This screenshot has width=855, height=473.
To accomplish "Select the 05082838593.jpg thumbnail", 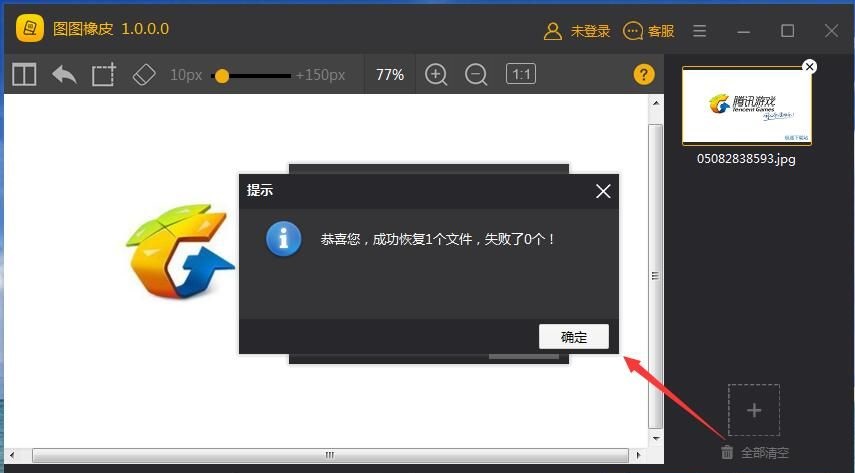I will tap(746, 107).
